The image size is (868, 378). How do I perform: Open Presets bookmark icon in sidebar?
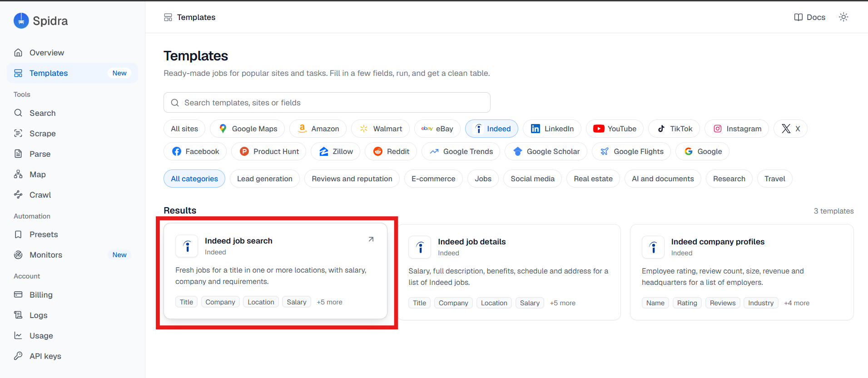pos(18,234)
